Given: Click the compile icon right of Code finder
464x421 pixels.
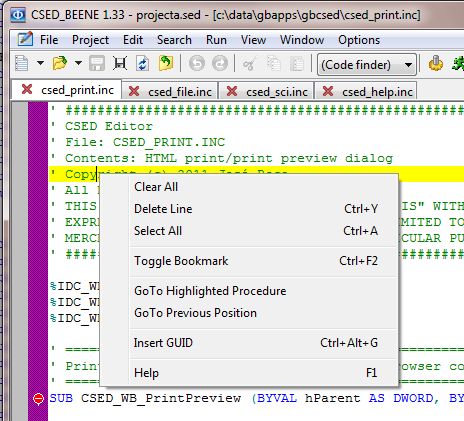Looking at the screenshot, I should 436,63.
